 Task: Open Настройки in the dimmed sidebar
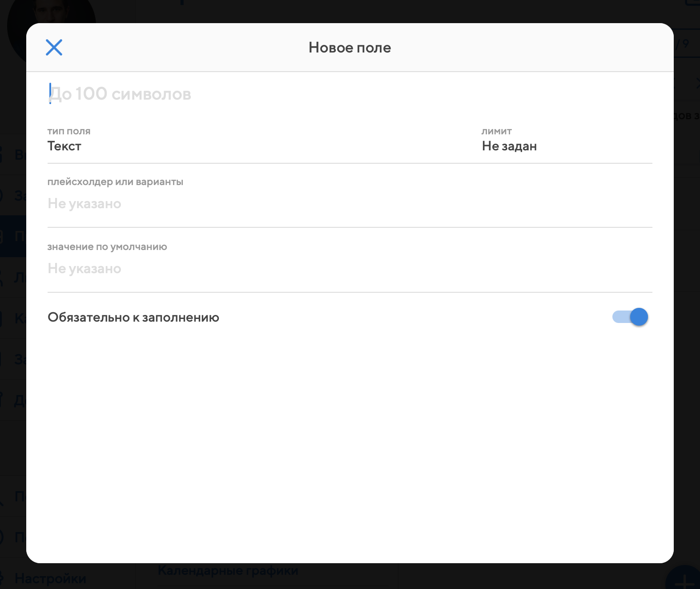point(50,578)
